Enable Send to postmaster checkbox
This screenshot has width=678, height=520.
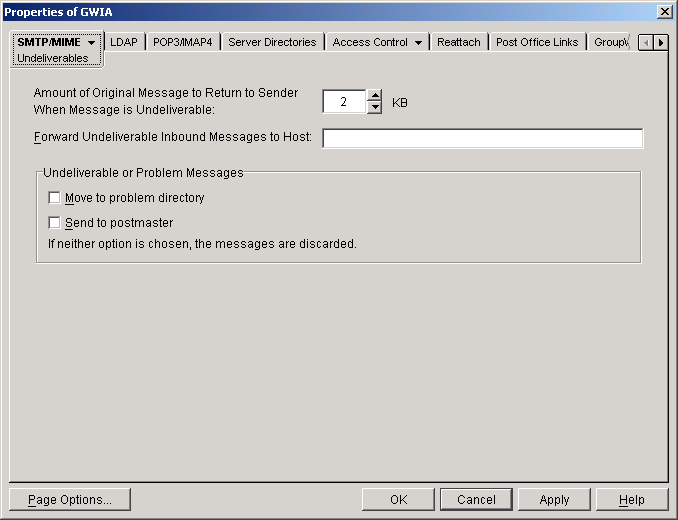[54, 223]
